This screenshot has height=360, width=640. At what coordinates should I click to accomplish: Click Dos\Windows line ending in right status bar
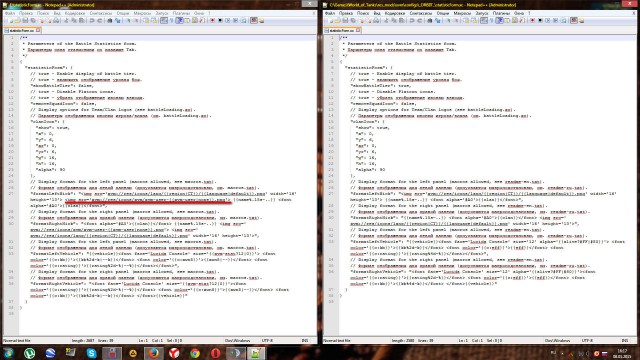tap(557, 340)
